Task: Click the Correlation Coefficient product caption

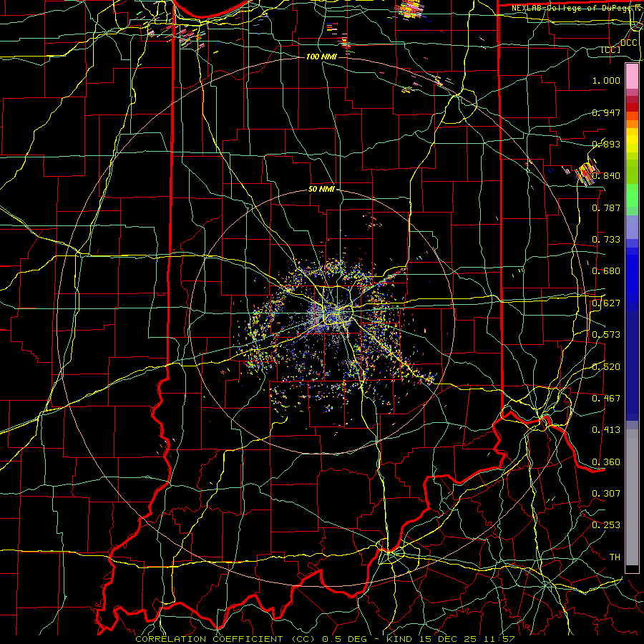Action: click(x=324, y=639)
